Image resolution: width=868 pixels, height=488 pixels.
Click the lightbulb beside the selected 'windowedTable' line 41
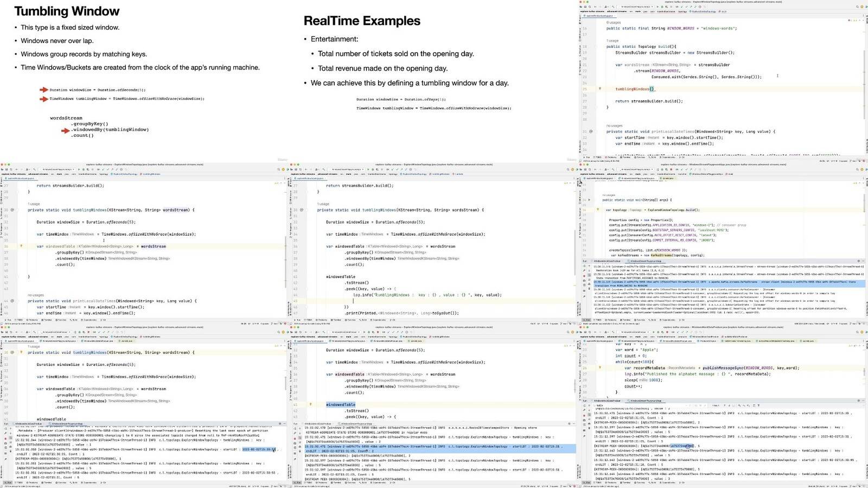pos(310,404)
